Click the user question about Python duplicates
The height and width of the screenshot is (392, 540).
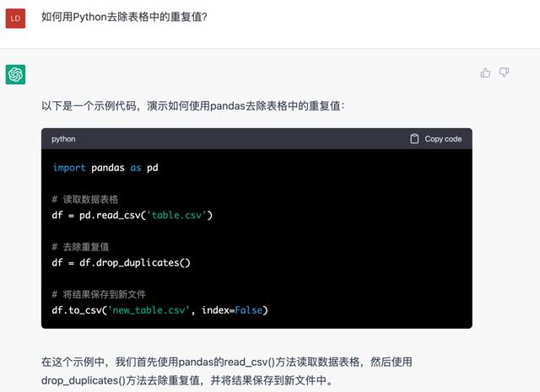click(124, 17)
